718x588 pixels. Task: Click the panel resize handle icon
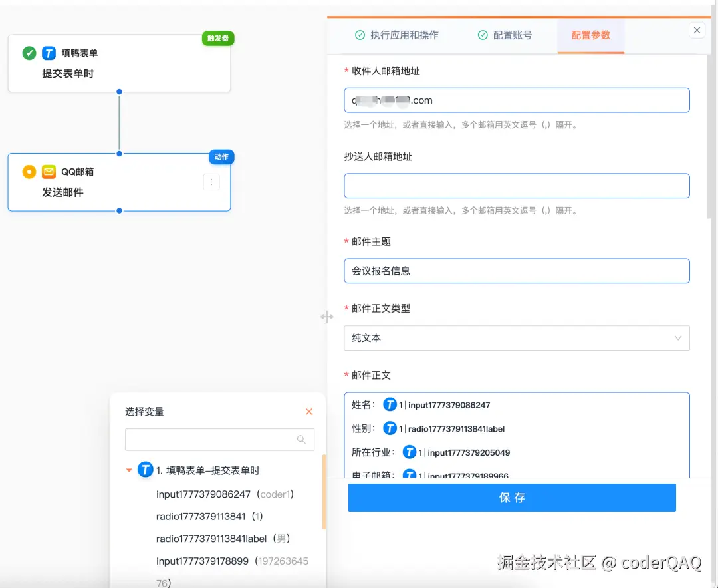tap(326, 317)
